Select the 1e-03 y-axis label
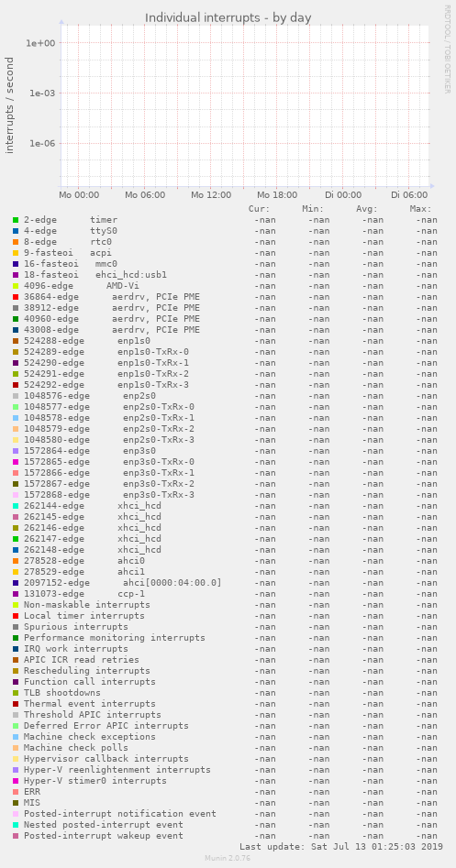This screenshot has width=456, height=868. [x=40, y=93]
